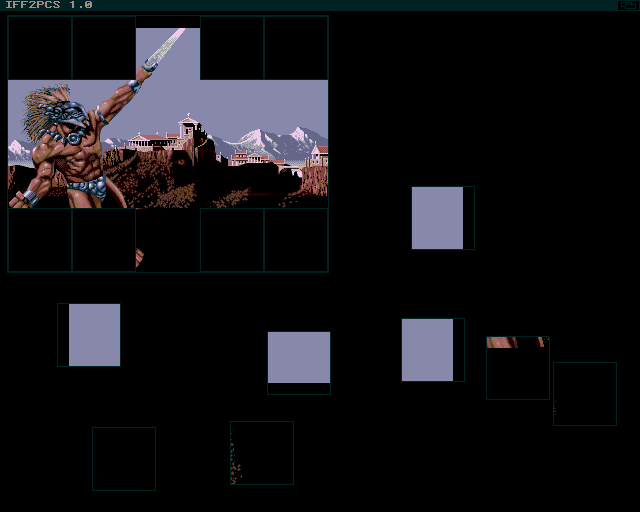Pick the sky piece beside the skin-strip piece
Screen dimensions: 640x512
pyautogui.click(x=433, y=350)
